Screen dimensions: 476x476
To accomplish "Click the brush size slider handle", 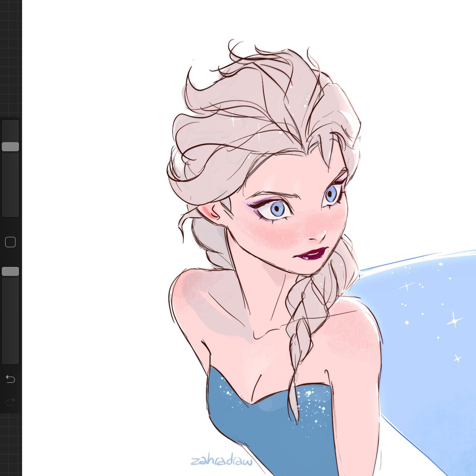I will click(x=10, y=147).
